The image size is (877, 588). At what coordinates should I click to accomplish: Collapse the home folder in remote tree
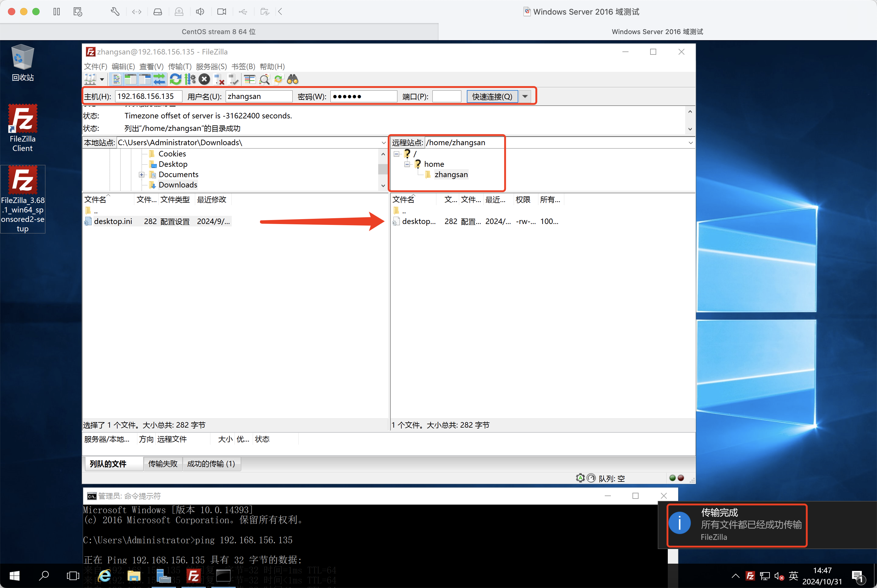407,164
